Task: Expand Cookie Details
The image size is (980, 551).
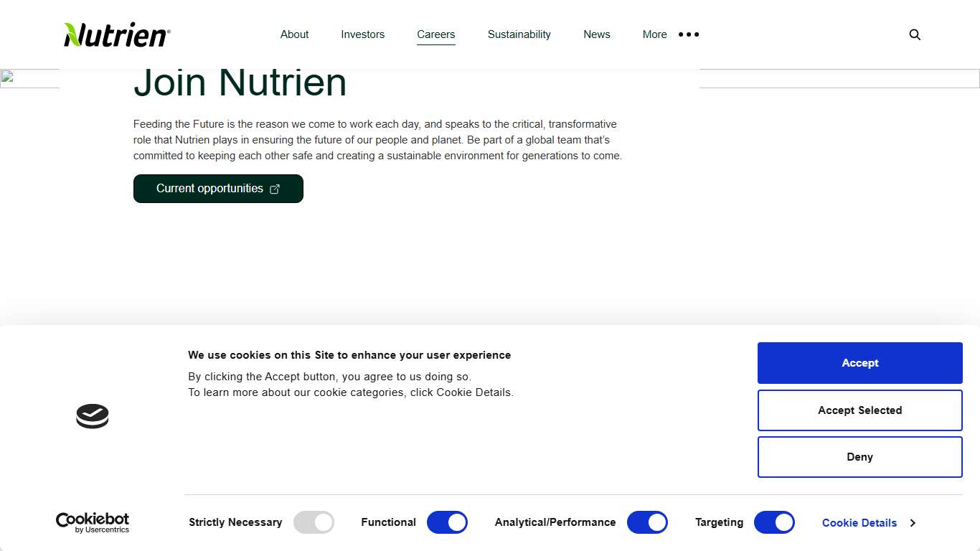Action: coord(859,523)
